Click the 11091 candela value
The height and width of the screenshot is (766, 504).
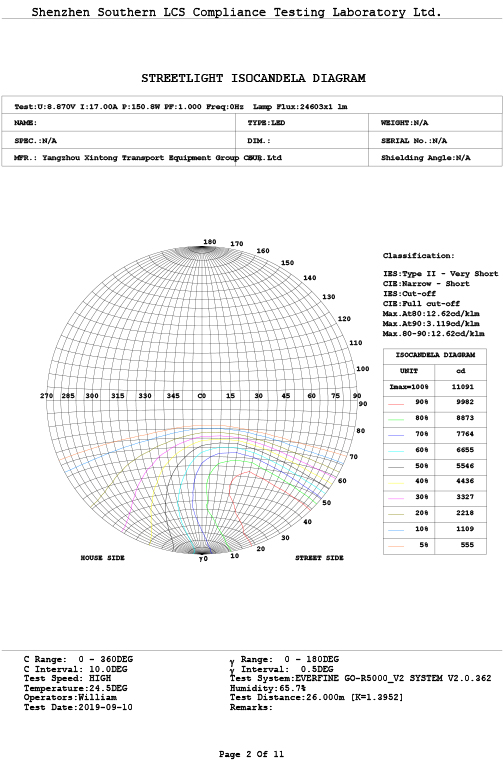[462, 387]
